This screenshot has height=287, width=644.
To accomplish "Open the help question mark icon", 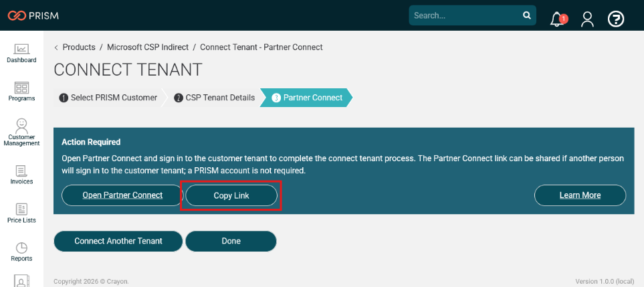I will [616, 19].
